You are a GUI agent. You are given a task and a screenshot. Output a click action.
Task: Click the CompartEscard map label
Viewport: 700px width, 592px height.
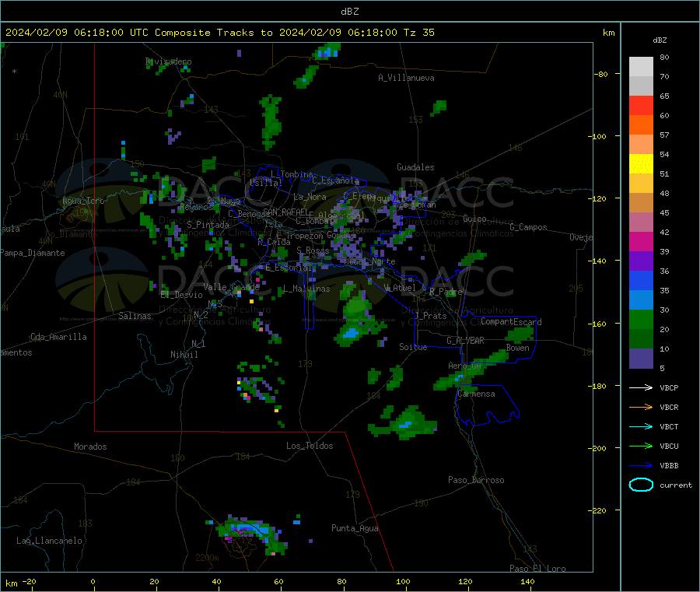point(511,321)
